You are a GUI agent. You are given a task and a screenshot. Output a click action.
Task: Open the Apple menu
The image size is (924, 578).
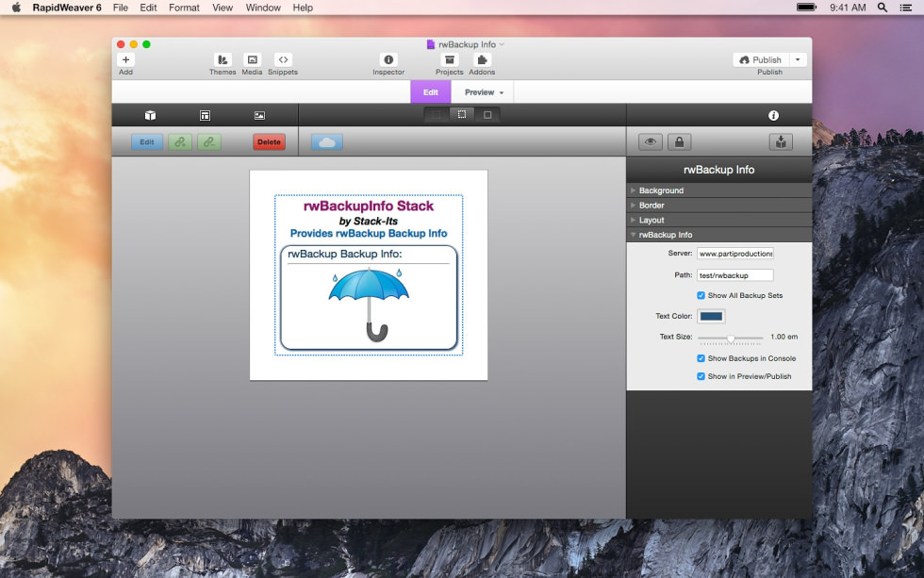tap(17, 8)
